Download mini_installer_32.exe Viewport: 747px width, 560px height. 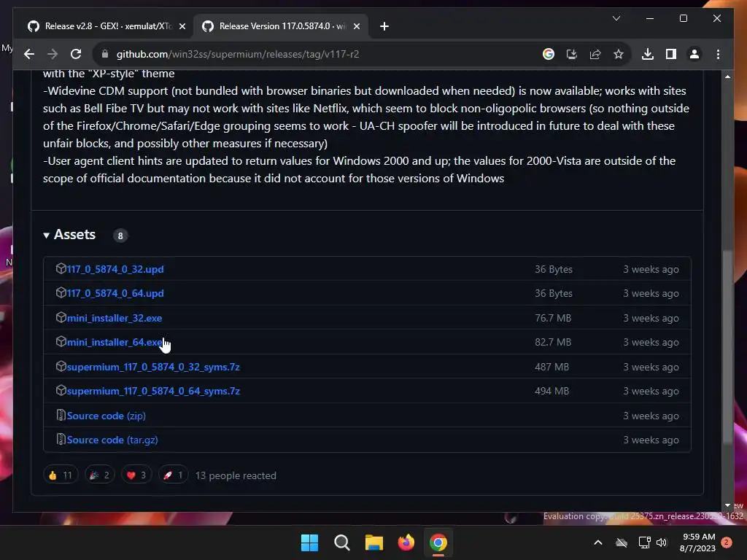click(x=115, y=318)
